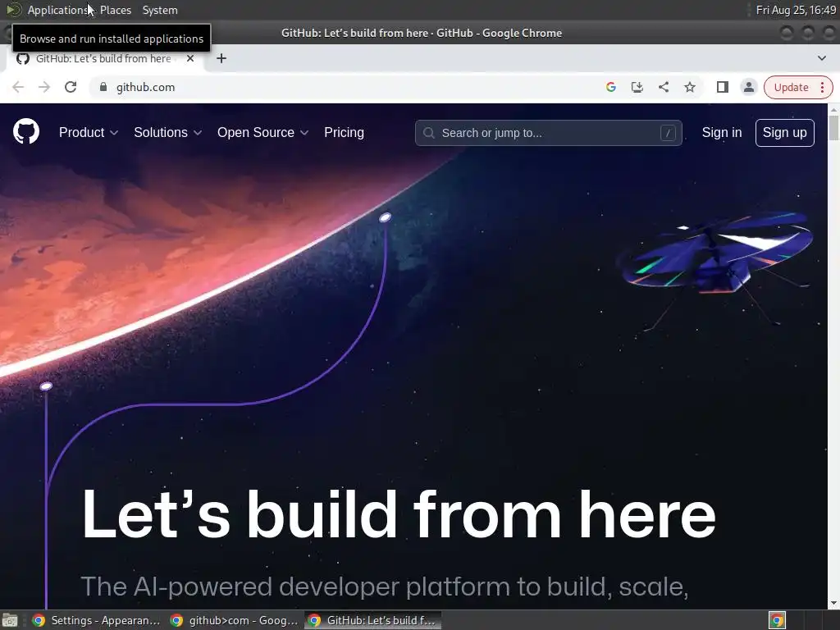This screenshot has height=630, width=840.
Task: Expand the Solutions dropdown menu
Action: [167, 132]
